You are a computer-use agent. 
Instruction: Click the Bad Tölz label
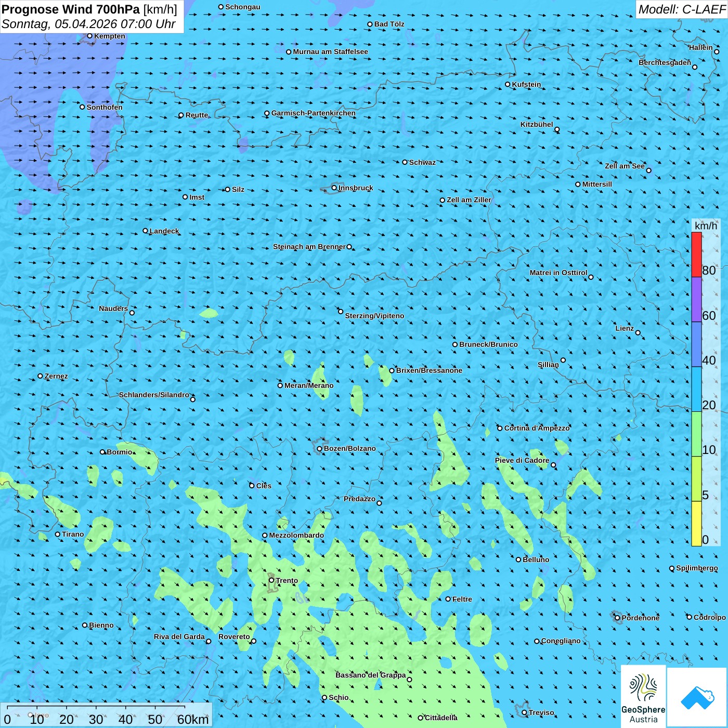pos(389,24)
